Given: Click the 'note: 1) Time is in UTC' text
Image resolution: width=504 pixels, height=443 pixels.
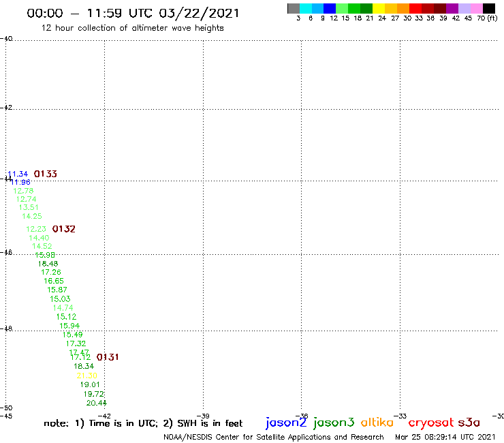Looking at the screenshot, I should [101, 423].
